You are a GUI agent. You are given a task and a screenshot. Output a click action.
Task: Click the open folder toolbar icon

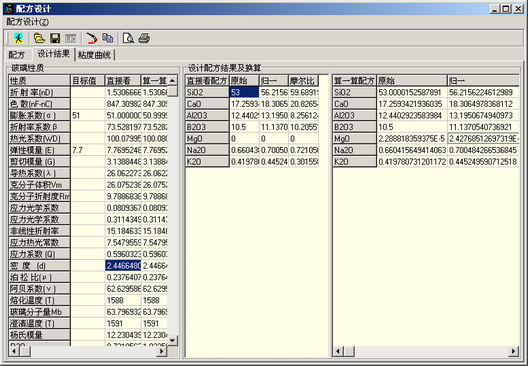[39, 38]
